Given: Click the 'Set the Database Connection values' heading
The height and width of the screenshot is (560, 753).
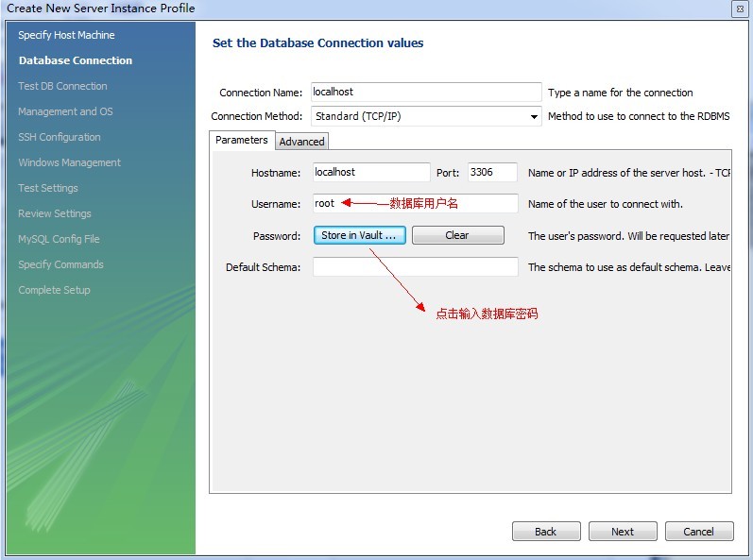Looking at the screenshot, I should point(317,42).
